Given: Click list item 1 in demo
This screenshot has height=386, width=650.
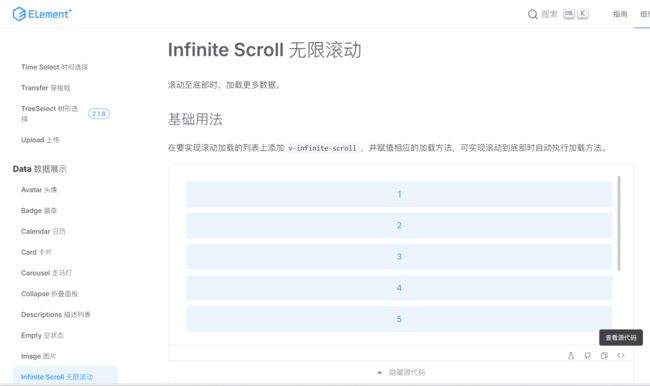Looking at the screenshot, I should (399, 194).
